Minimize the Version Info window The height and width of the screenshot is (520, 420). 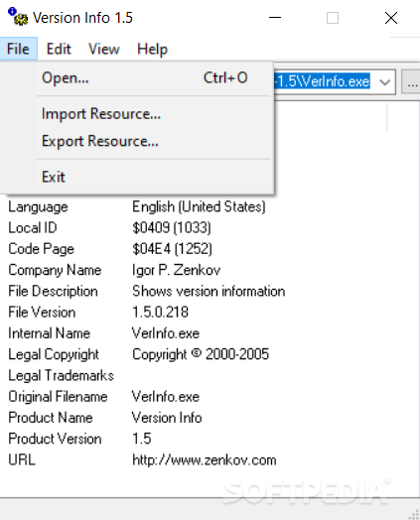[275, 17]
